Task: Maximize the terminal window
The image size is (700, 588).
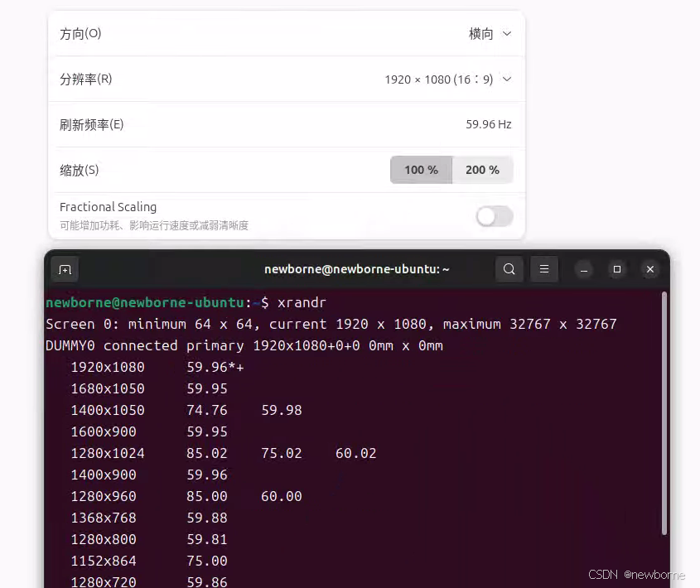Action: click(x=616, y=269)
